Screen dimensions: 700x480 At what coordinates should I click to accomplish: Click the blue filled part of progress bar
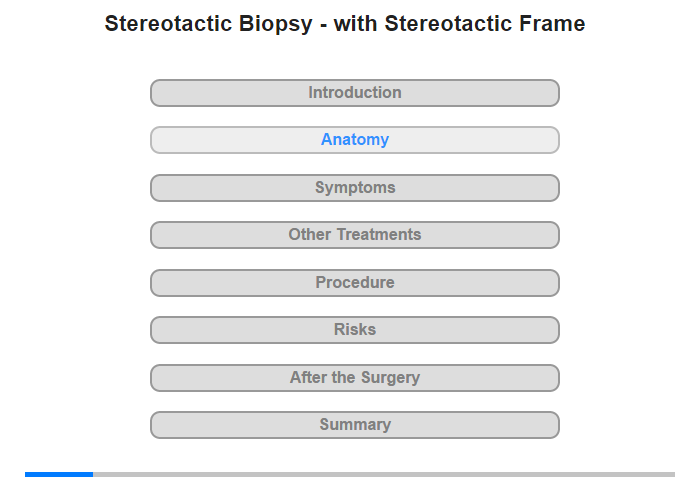(x=59, y=474)
